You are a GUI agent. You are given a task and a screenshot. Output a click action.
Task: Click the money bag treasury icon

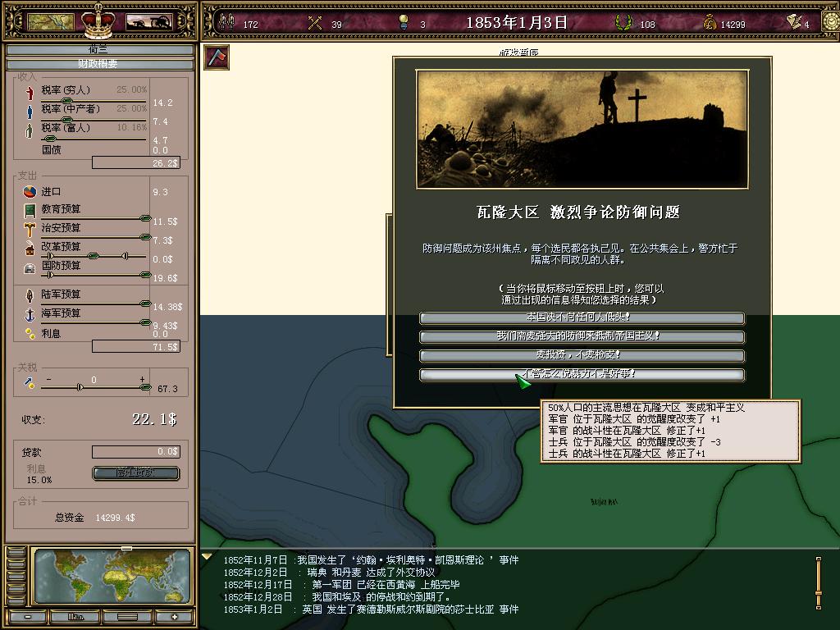(710, 22)
